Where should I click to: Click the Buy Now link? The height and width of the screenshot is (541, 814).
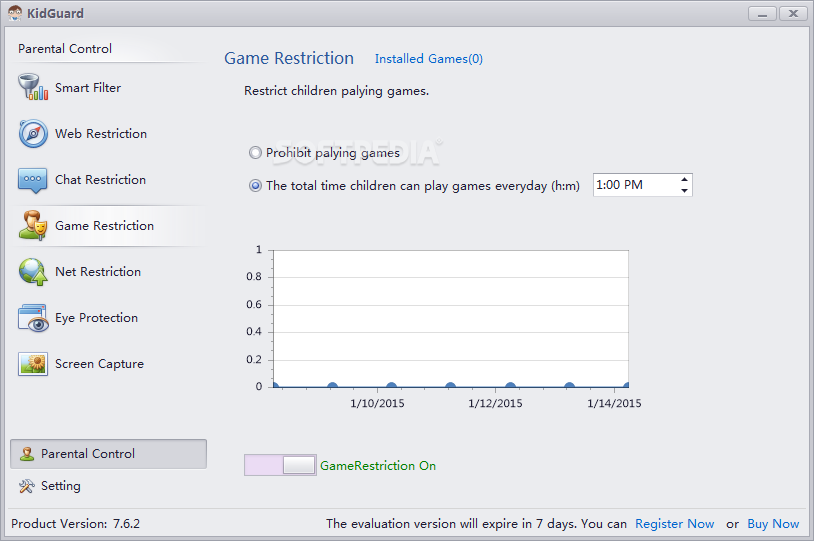click(773, 524)
